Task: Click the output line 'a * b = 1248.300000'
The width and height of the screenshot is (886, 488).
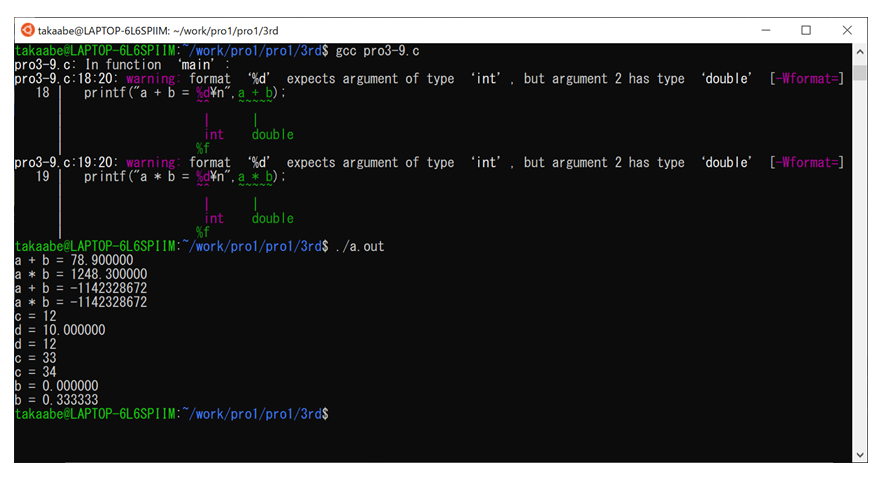Action: (x=81, y=274)
